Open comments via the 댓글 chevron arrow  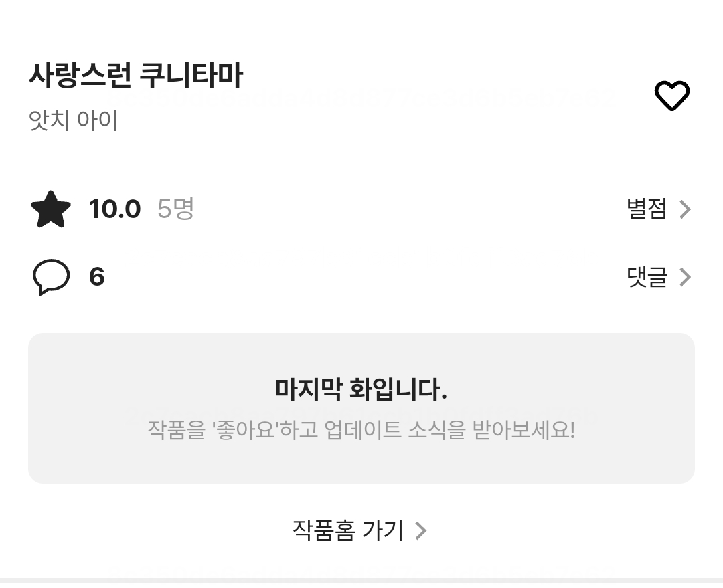[x=685, y=277]
